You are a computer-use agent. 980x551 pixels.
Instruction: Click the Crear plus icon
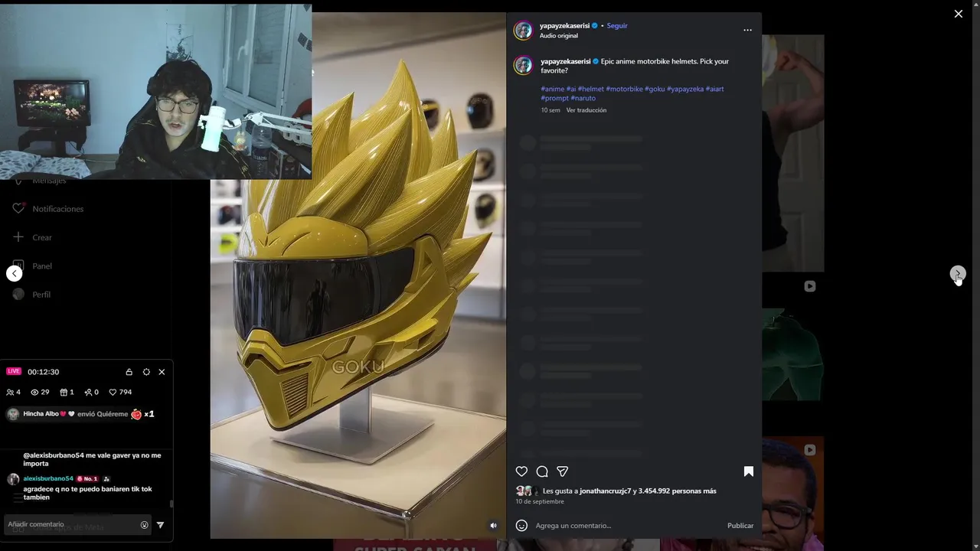point(18,237)
